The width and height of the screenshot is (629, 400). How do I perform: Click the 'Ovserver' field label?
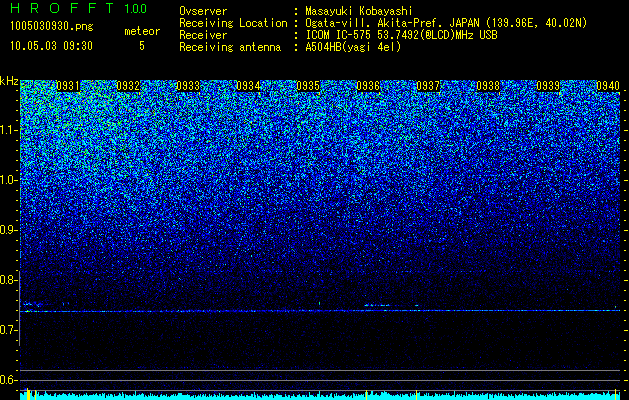(x=203, y=11)
